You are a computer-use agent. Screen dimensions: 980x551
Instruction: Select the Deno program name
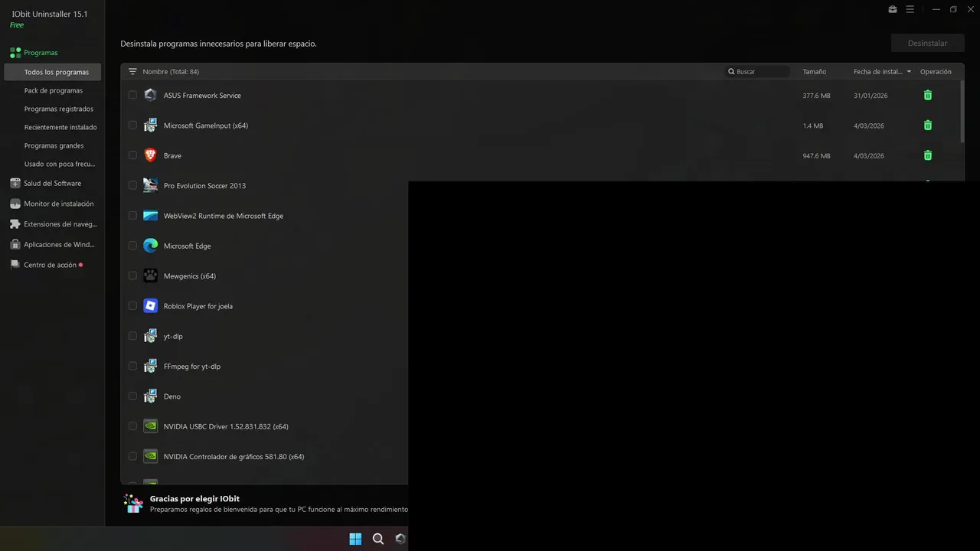pos(172,396)
